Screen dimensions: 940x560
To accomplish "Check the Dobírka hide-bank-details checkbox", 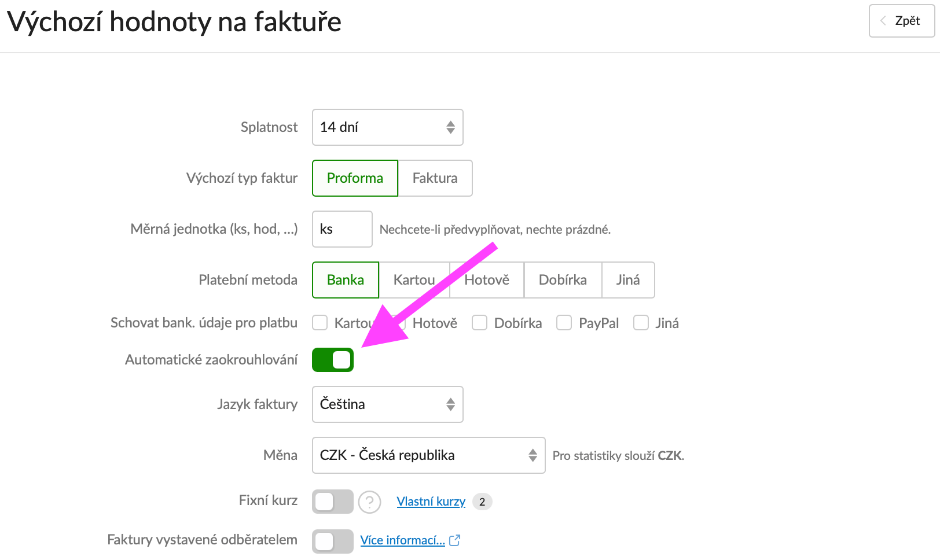I will click(x=479, y=323).
